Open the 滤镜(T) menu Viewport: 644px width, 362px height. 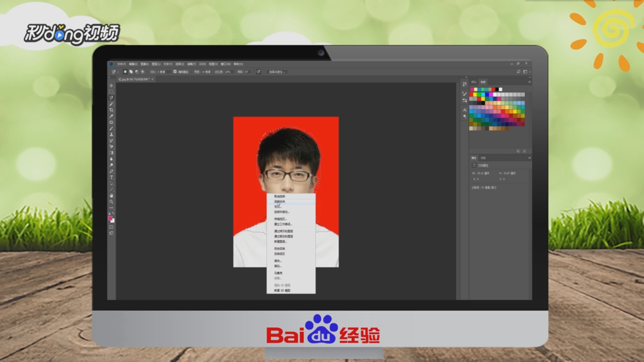click(192, 64)
